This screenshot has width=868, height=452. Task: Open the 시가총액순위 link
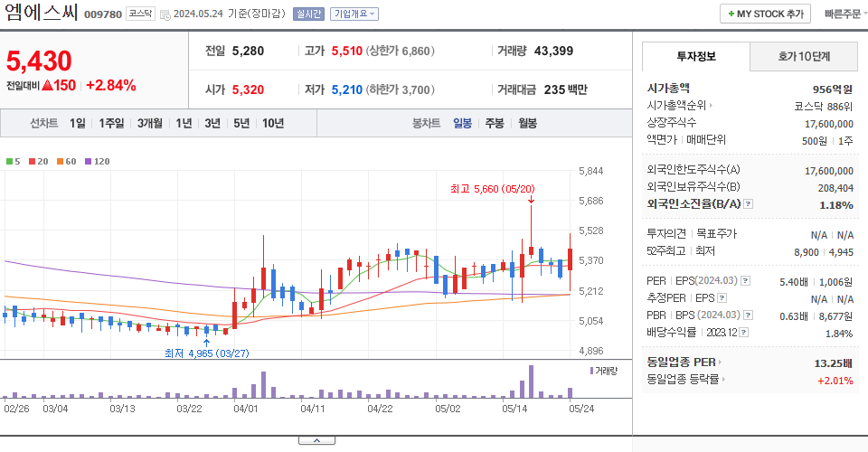click(676, 105)
